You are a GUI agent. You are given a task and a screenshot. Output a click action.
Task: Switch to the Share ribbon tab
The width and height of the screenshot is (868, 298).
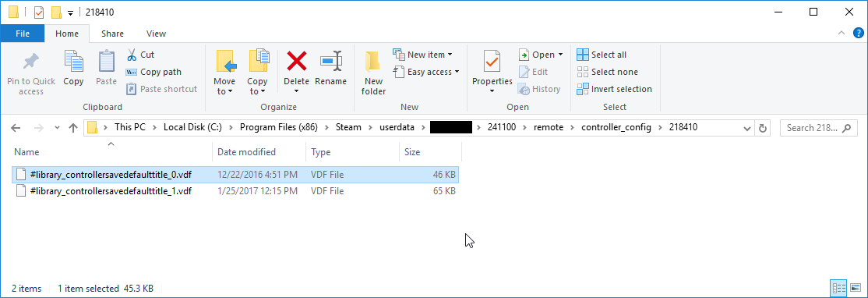[112, 34]
